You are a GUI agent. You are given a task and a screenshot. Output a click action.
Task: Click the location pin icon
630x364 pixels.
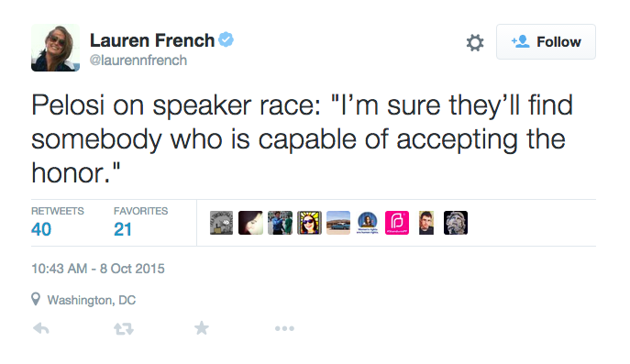(x=36, y=299)
